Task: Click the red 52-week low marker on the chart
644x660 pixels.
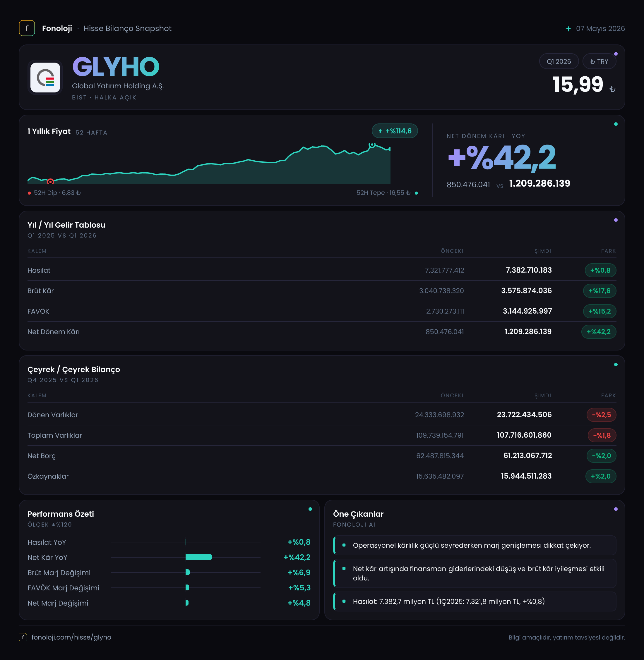Action: click(50, 182)
